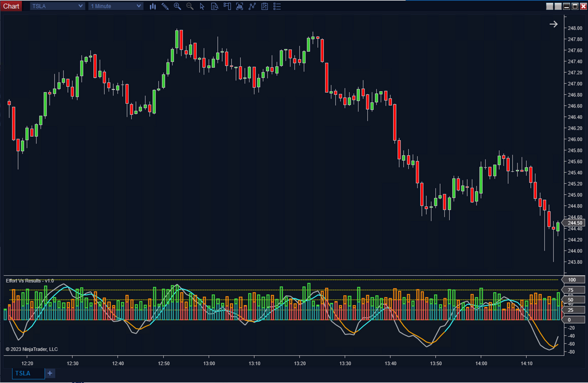Switch to the TSLA chart tab
588x383 pixels.
point(23,374)
